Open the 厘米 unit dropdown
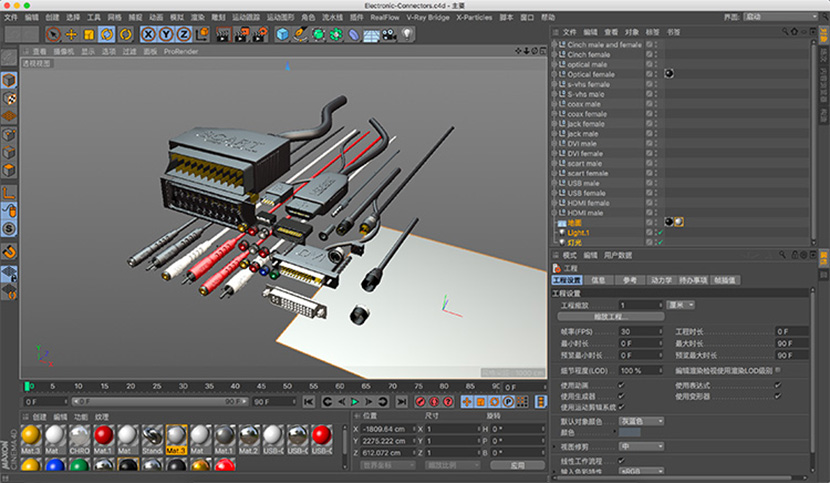The width and height of the screenshot is (830, 483). (680, 304)
